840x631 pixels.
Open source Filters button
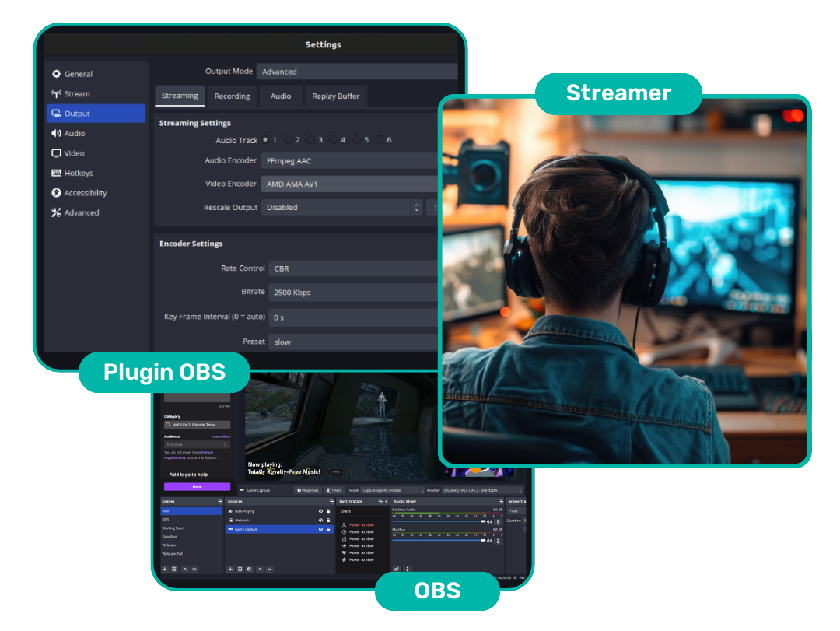click(x=334, y=490)
